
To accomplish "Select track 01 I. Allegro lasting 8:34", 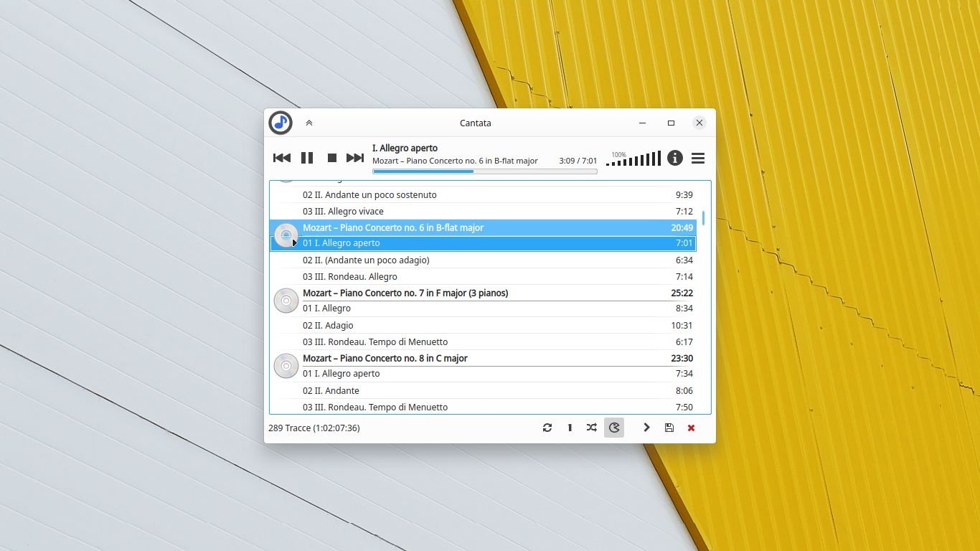I will point(483,309).
